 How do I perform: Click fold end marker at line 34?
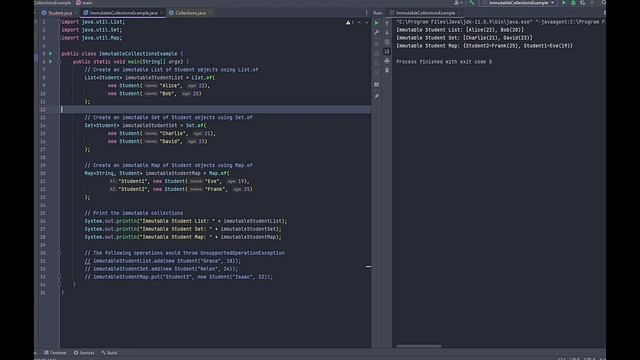point(59,284)
